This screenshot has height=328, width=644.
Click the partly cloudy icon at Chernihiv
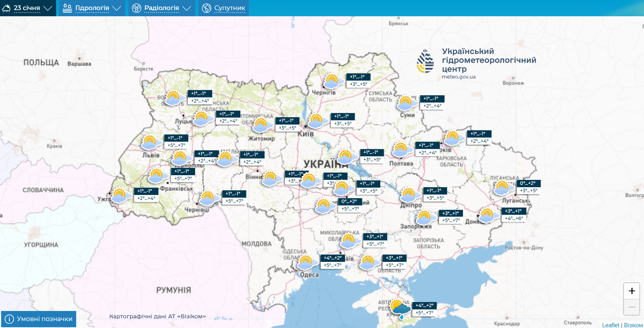[333, 81]
